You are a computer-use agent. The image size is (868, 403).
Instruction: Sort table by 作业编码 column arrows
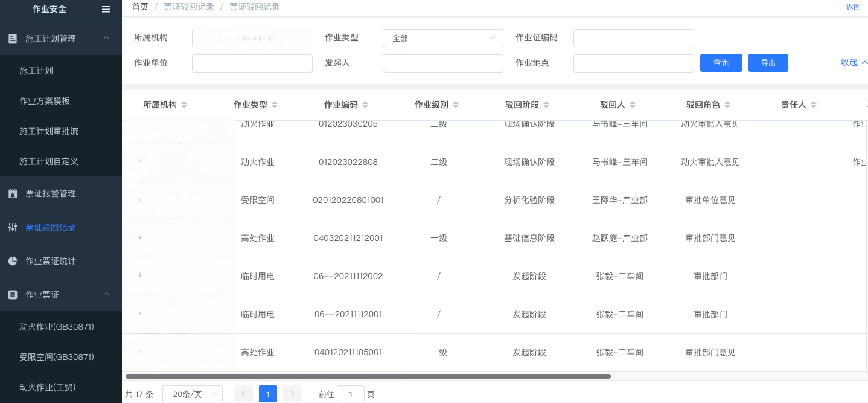(365, 105)
